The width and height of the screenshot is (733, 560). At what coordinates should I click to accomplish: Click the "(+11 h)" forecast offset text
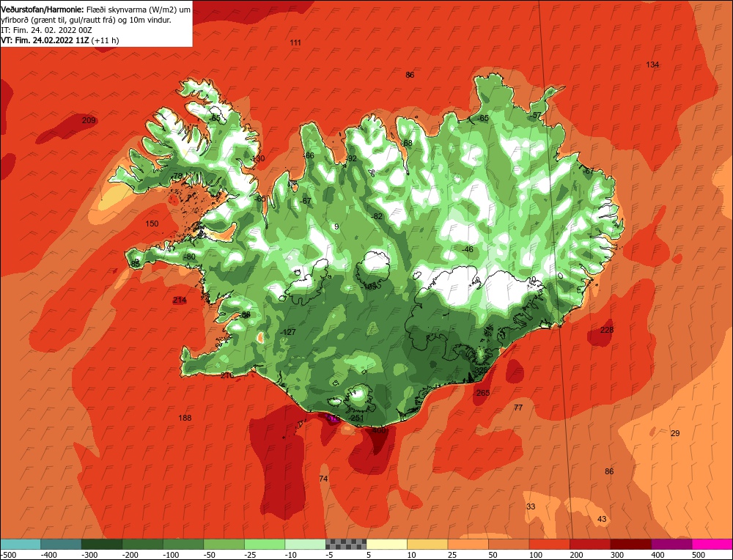(x=105, y=40)
